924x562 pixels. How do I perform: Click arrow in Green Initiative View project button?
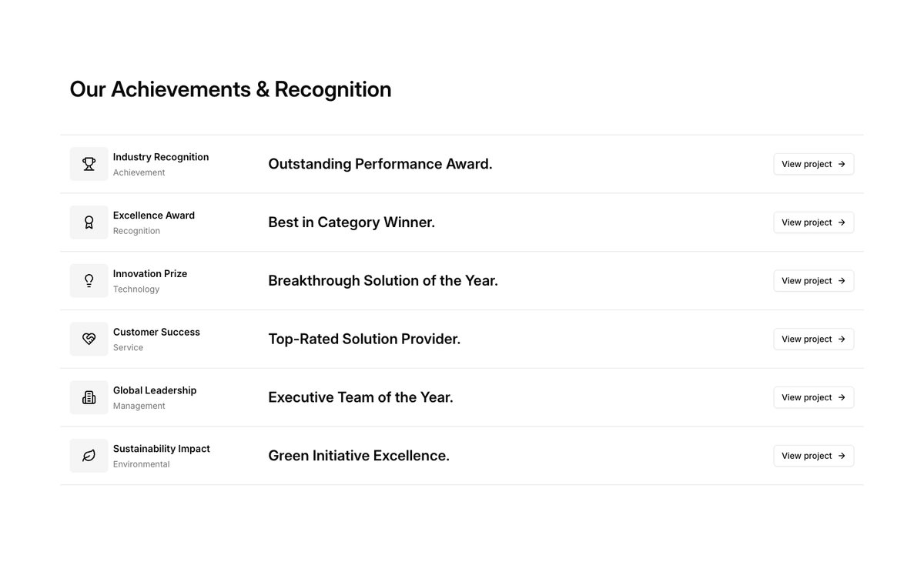click(842, 456)
